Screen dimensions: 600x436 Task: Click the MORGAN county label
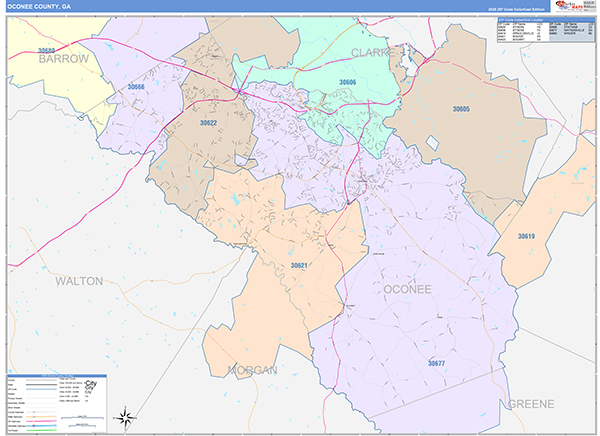click(252, 370)
